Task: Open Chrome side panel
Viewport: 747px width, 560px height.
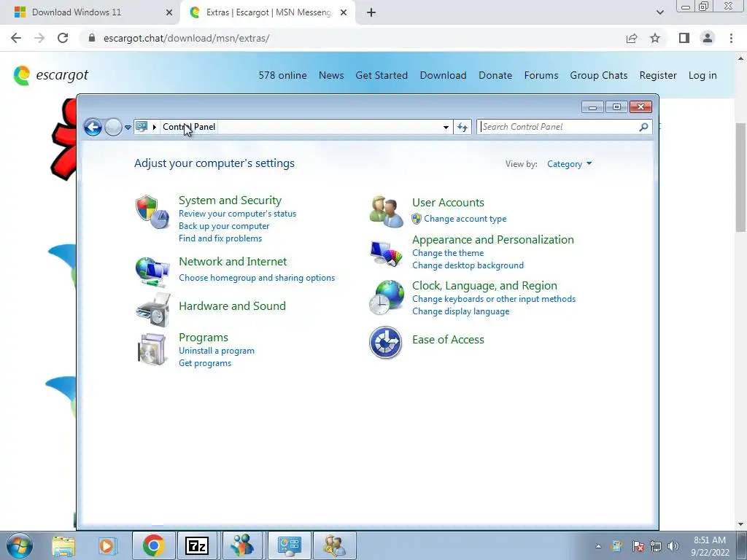Action: [684, 38]
